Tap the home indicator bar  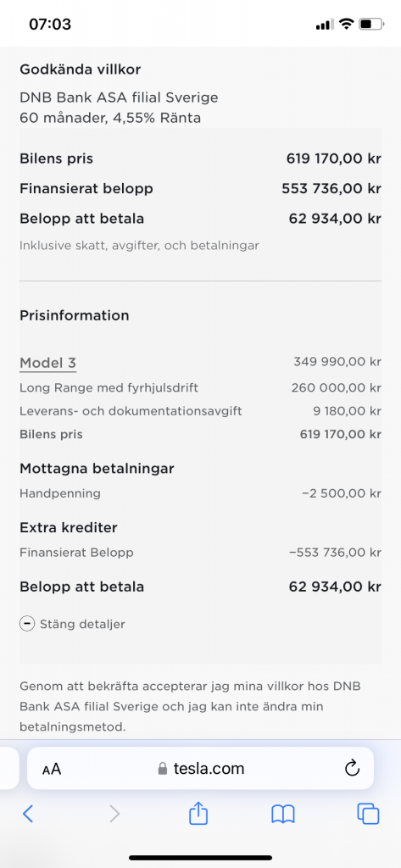pyautogui.click(x=200, y=858)
